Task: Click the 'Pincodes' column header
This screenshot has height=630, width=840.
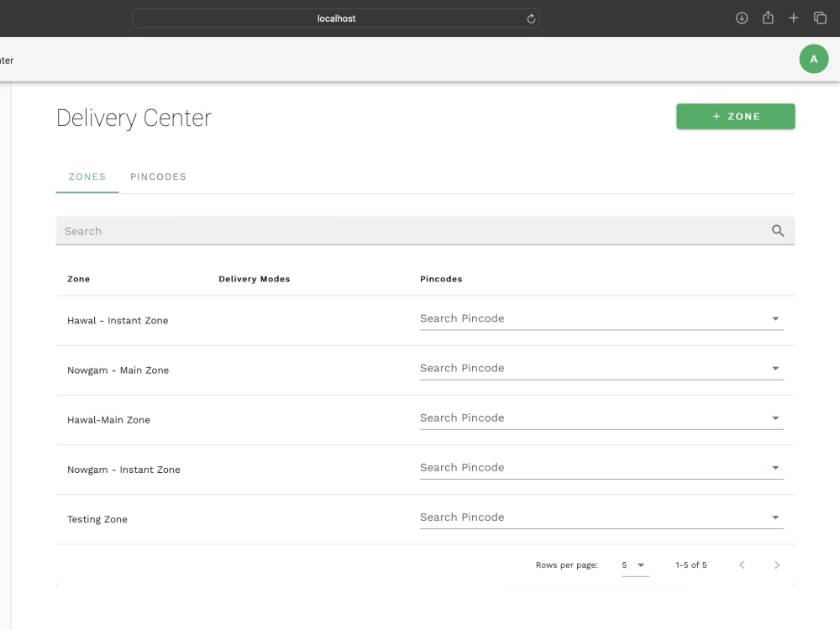Action: point(441,279)
